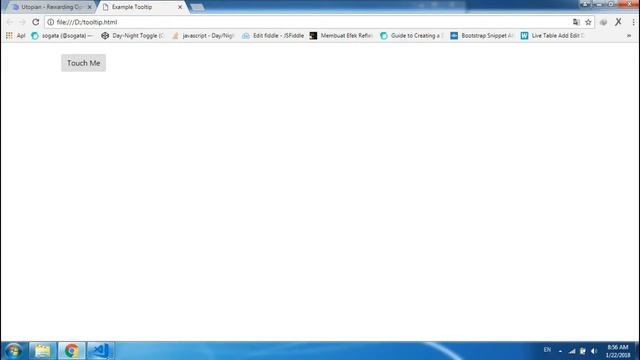Go back using the back arrow

[10, 22]
